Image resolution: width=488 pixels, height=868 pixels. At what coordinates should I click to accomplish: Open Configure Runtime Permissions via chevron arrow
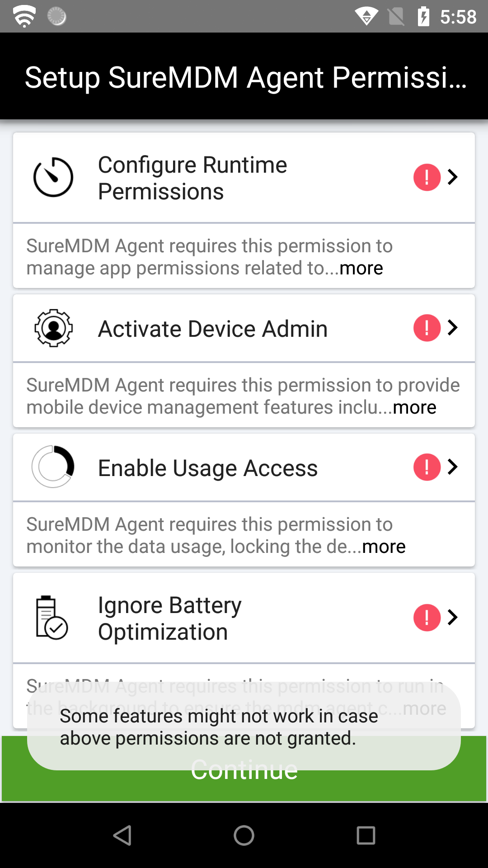pos(453,177)
